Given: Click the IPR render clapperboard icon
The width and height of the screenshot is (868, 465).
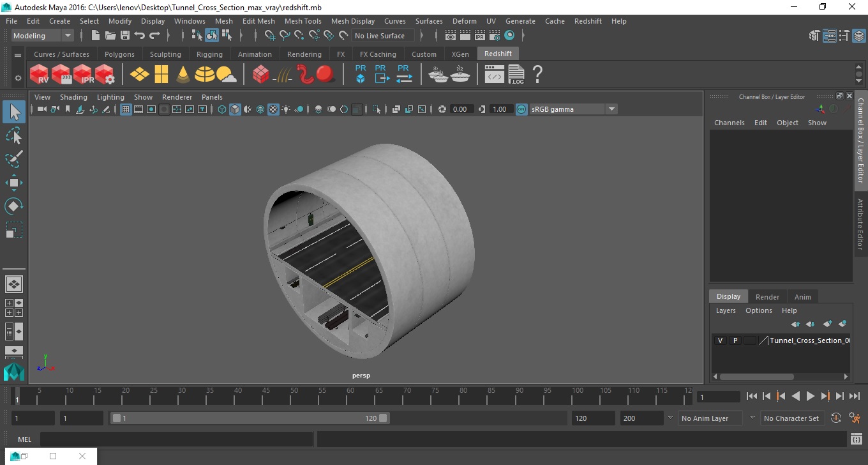Looking at the screenshot, I should click(480, 36).
